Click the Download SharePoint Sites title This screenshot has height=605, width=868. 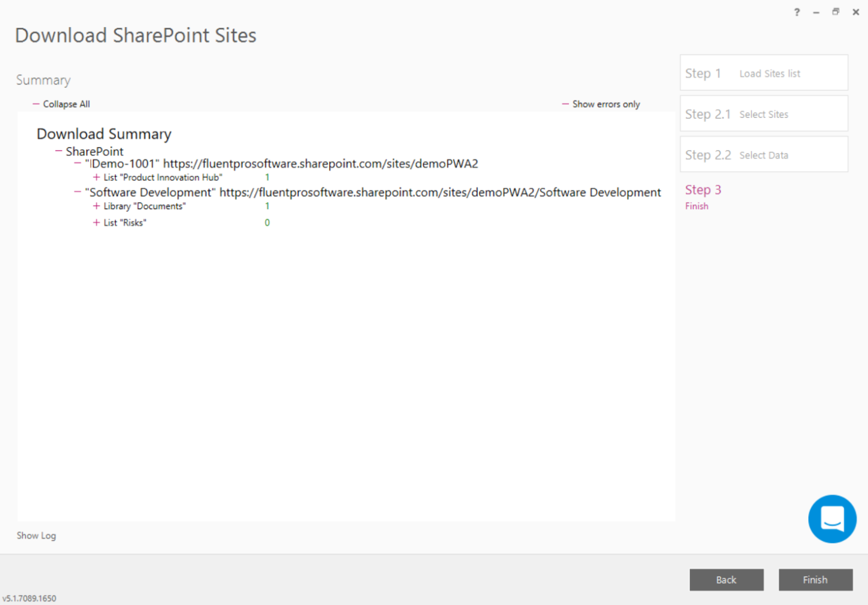click(x=136, y=35)
